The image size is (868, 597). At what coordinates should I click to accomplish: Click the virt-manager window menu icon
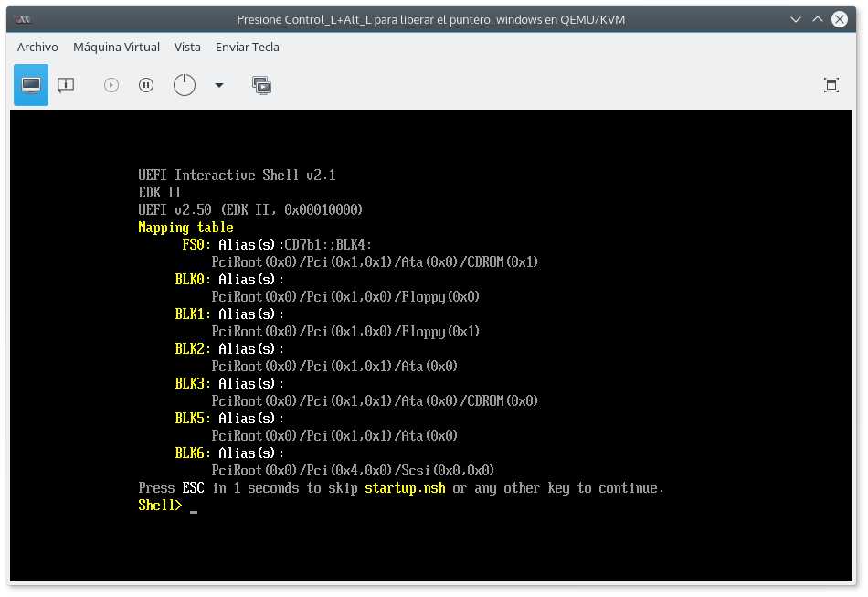pos(22,19)
